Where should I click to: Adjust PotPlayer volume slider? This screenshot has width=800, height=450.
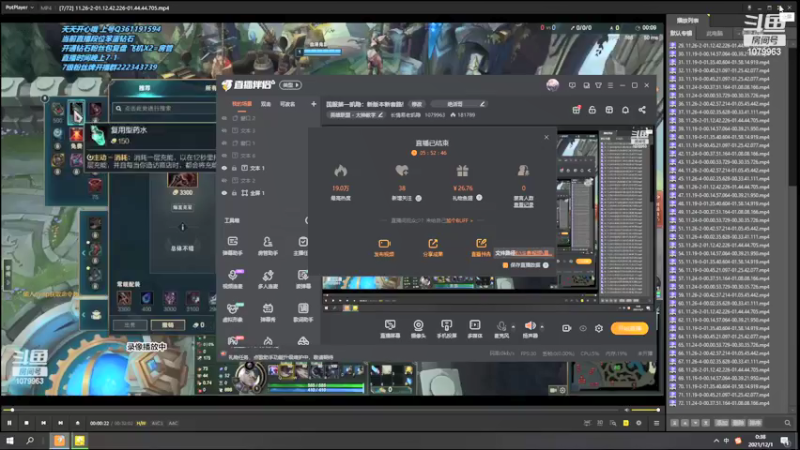pos(645,410)
